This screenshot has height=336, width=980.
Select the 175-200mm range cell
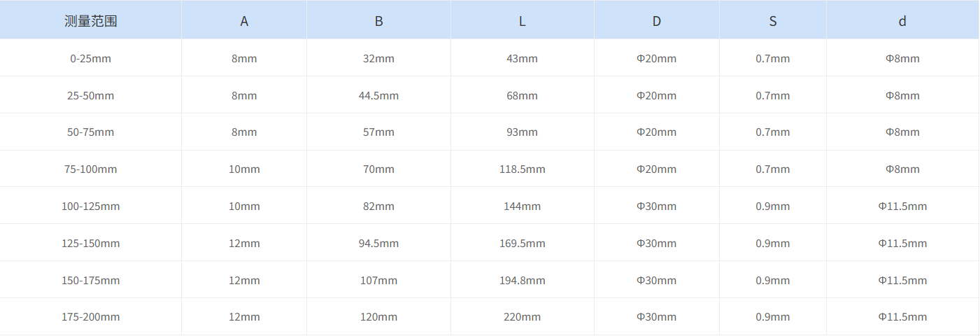[91, 317]
